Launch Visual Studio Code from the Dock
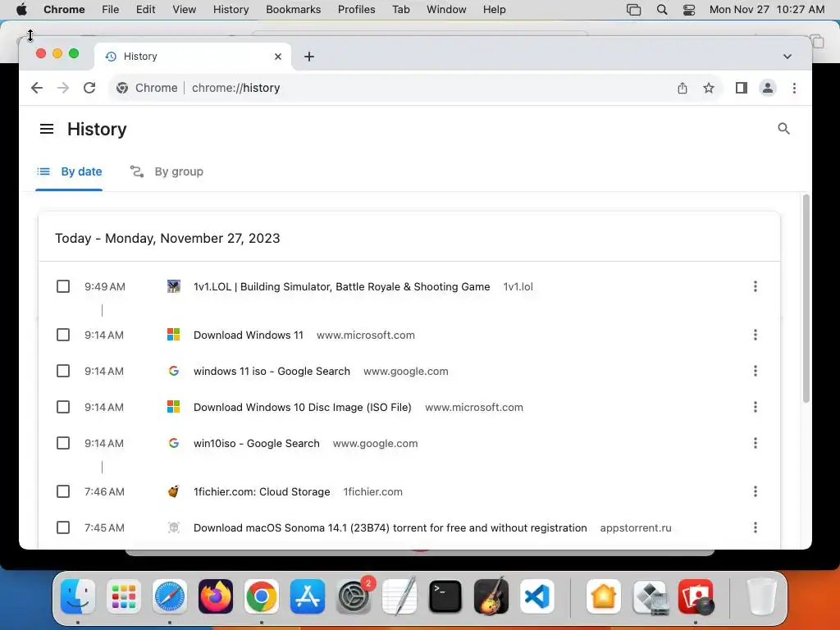Image resolution: width=840 pixels, height=630 pixels. click(537, 596)
